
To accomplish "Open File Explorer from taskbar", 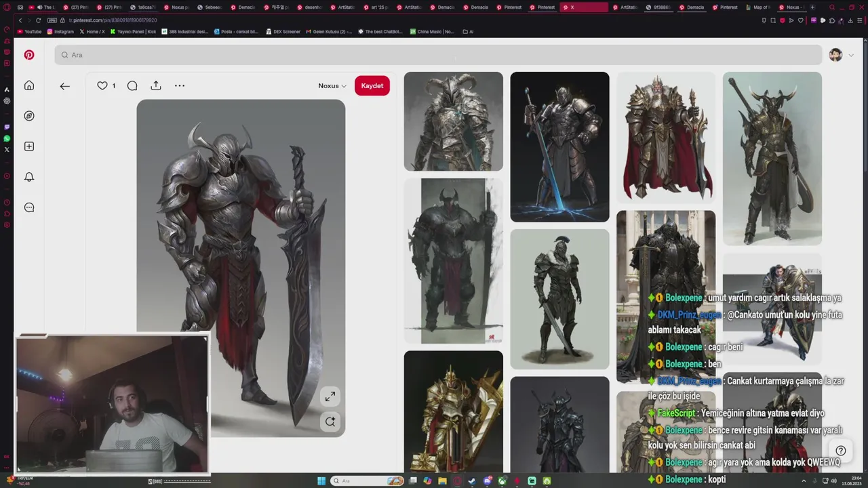I will click(442, 481).
